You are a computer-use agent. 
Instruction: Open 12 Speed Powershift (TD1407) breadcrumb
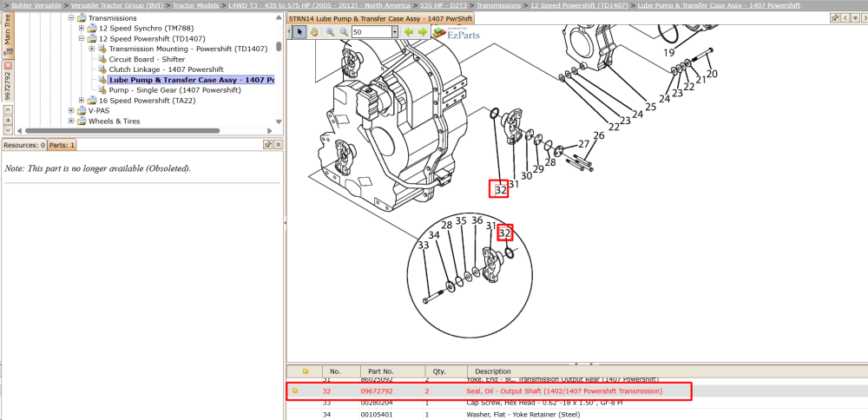point(579,5)
